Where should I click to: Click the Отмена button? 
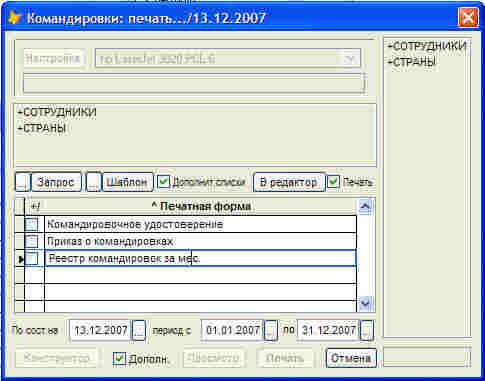tap(351, 358)
